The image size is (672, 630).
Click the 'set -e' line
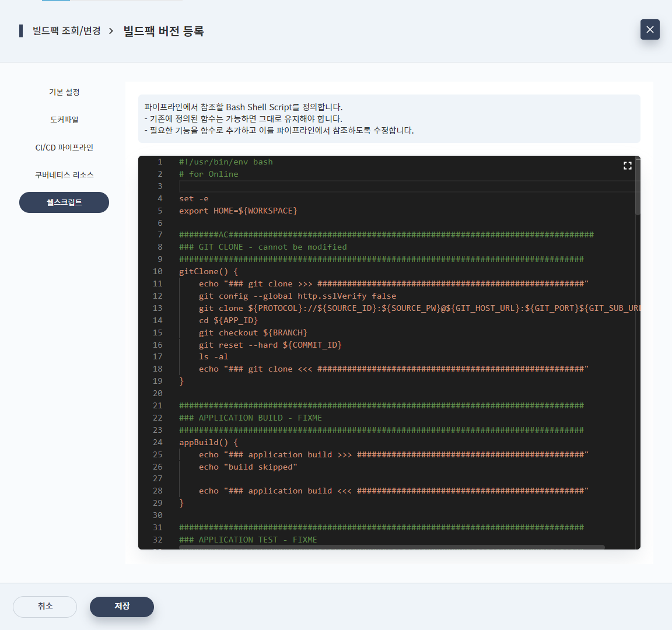click(194, 198)
